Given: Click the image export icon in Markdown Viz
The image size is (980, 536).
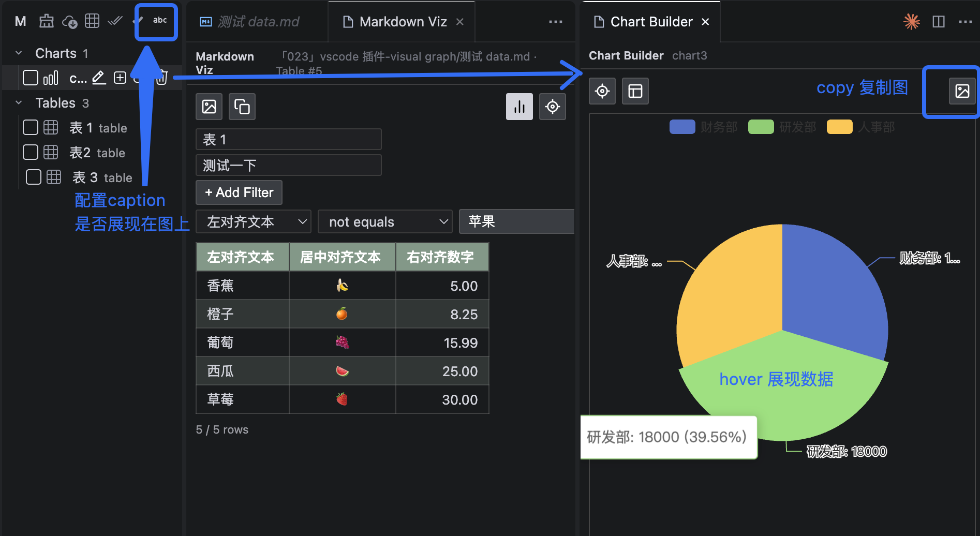Looking at the screenshot, I should coord(209,107).
